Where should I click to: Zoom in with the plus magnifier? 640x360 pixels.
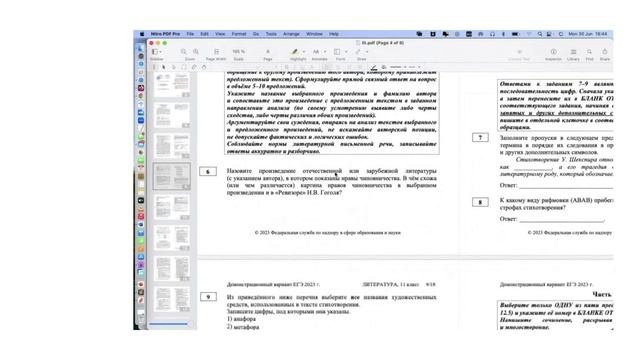[x=196, y=52]
